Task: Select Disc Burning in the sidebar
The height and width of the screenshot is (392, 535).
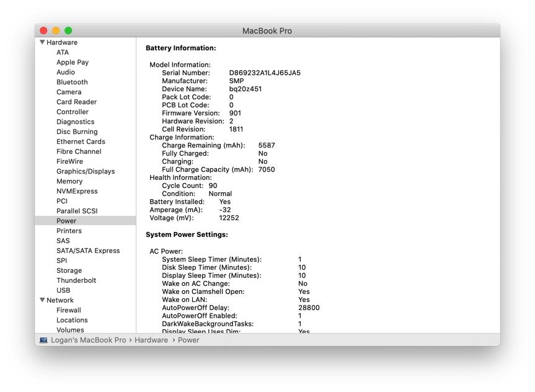Action: pyautogui.click(x=77, y=131)
